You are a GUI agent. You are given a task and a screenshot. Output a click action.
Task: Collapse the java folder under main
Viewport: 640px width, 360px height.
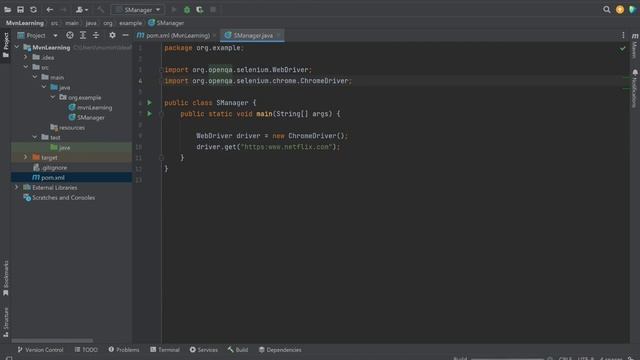click(44, 87)
